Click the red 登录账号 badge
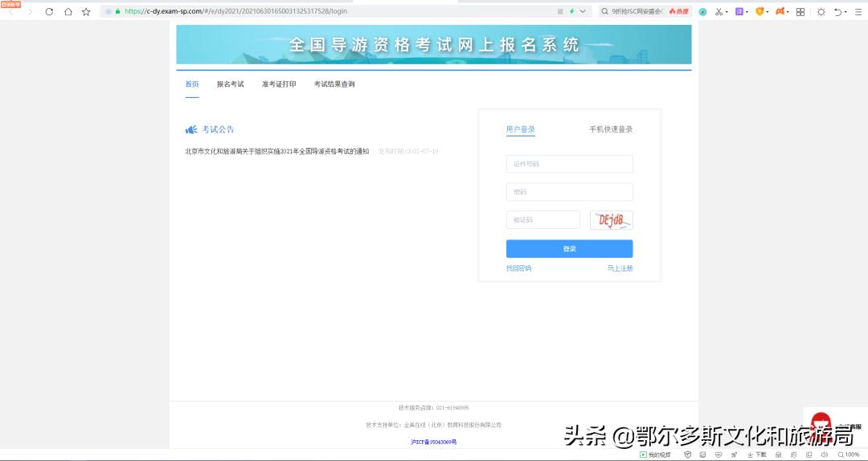 10,4
